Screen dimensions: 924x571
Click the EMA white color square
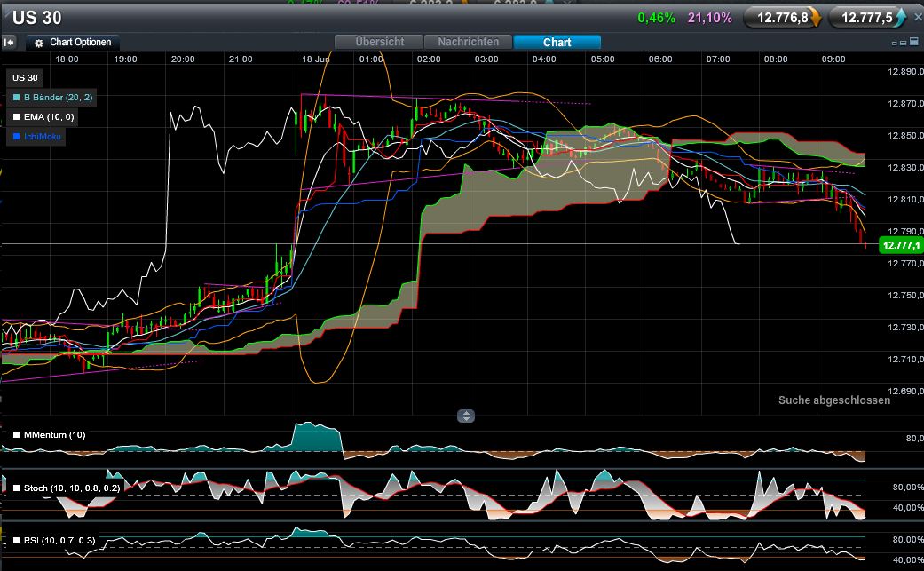[17, 116]
